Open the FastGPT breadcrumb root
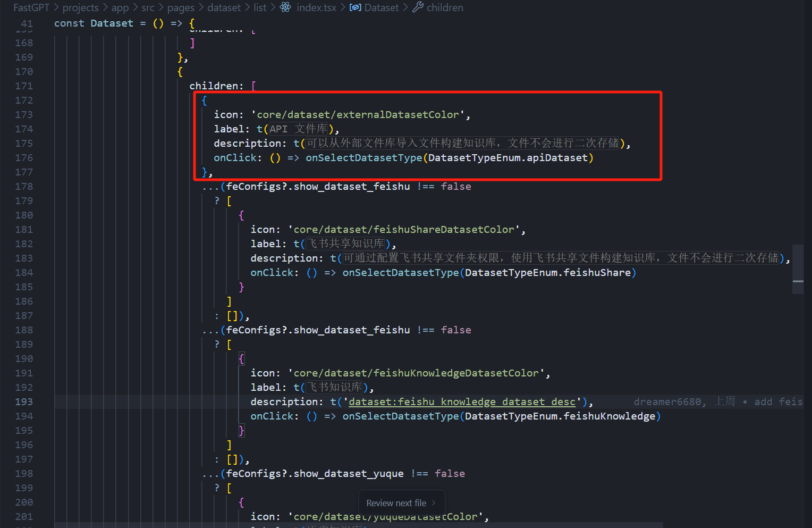The image size is (812, 528). pyautogui.click(x=31, y=7)
